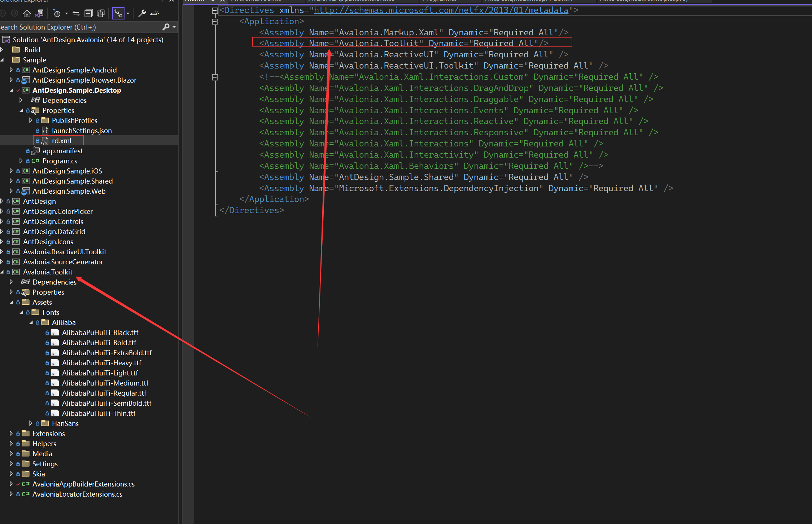Expand the HanSans fonts folder
This screenshot has width=812, height=524.
pyautogui.click(x=30, y=423)
